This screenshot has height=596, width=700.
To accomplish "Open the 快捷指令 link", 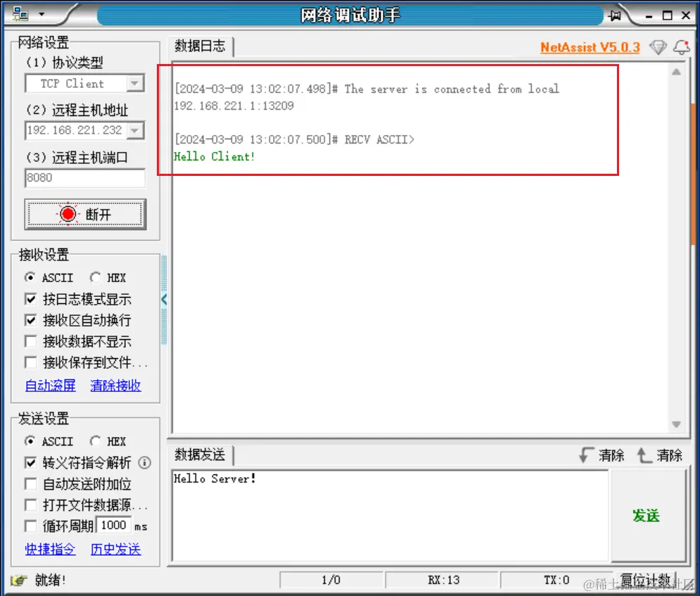I will point(51,549).
